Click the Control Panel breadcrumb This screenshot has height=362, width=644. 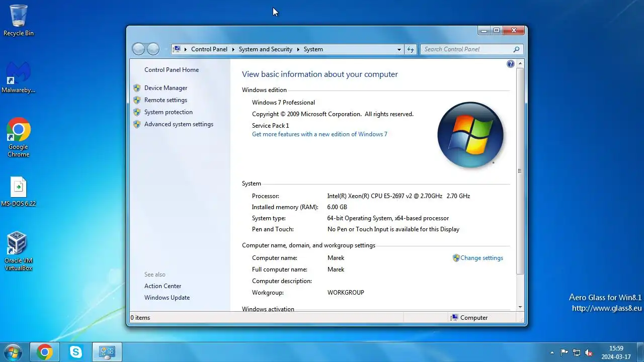click(x=209, y=49)
